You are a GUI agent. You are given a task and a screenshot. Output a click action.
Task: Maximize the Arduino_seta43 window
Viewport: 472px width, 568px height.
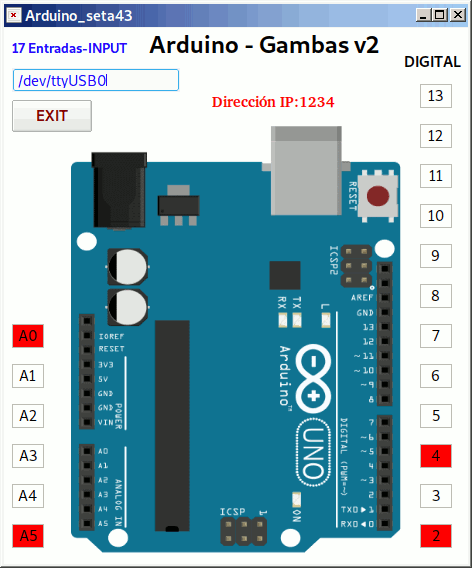[440, 15]
